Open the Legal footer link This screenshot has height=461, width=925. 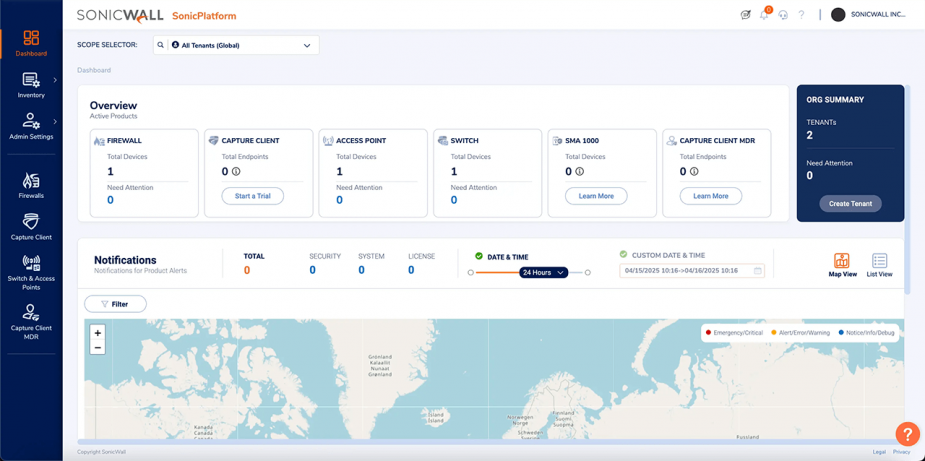[879, 452]
